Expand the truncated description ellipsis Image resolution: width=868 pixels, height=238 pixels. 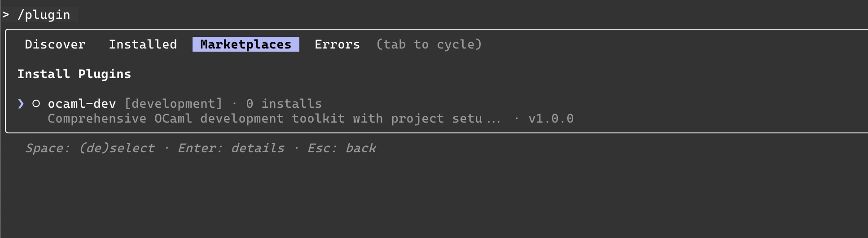(x=493, y=119)
